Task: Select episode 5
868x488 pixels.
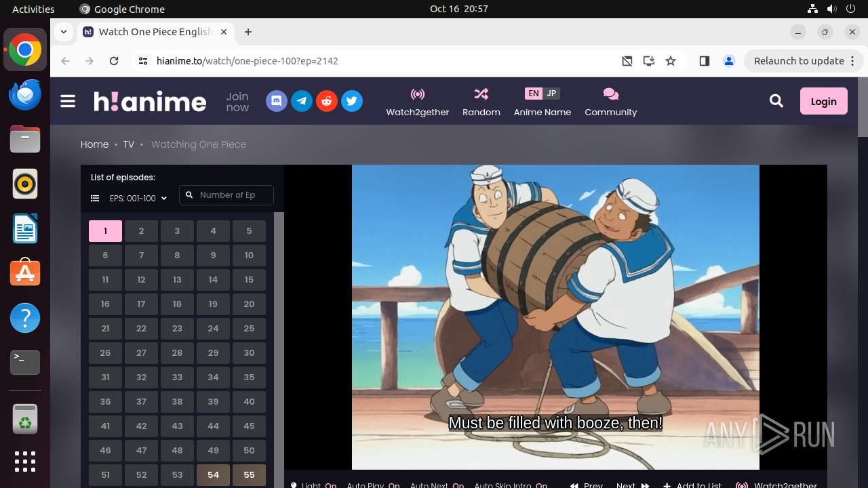Action: coord(249,231)
